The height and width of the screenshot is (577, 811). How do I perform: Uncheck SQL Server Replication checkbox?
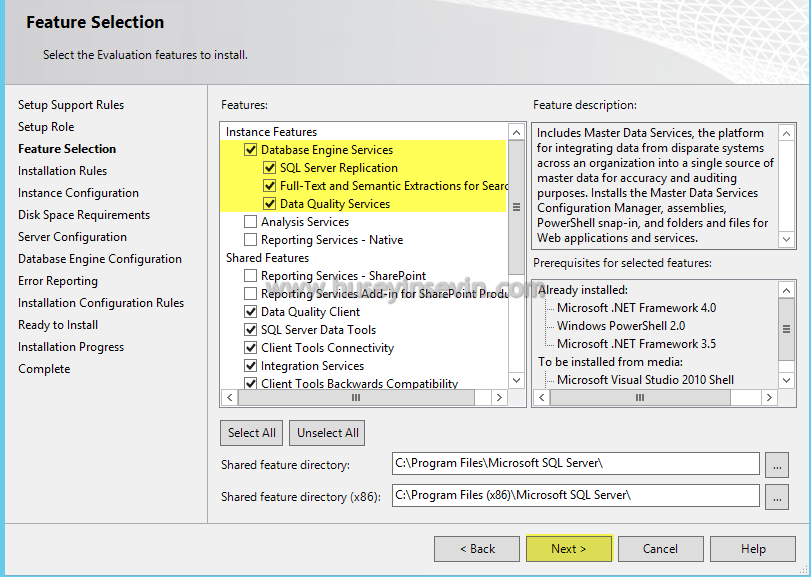pyautogui.click(x=269, y=168)
